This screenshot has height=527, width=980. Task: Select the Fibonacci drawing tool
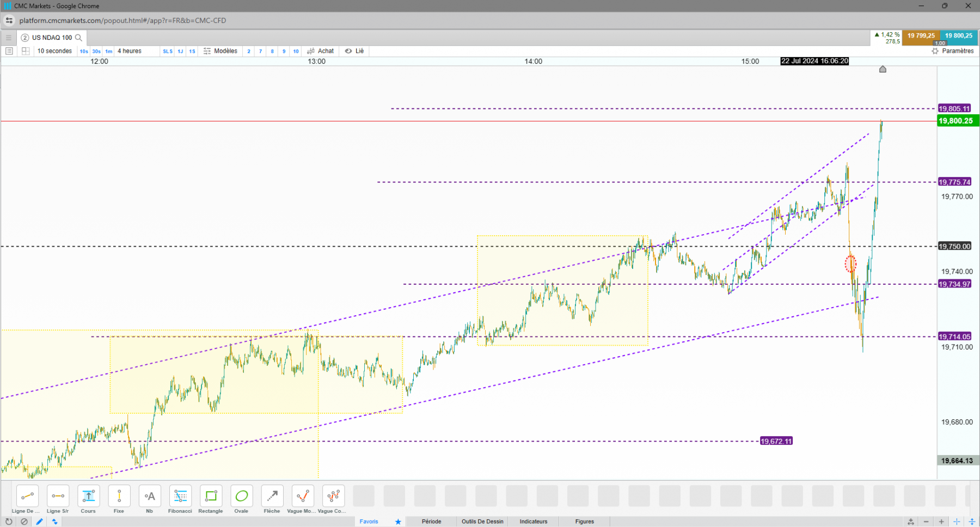[x=180, y=496]
